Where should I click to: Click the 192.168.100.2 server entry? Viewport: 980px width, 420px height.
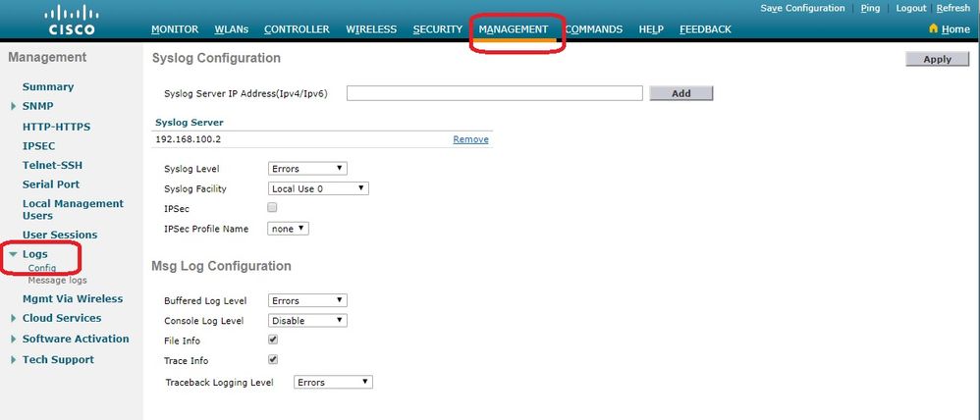(x=189, y=139)
